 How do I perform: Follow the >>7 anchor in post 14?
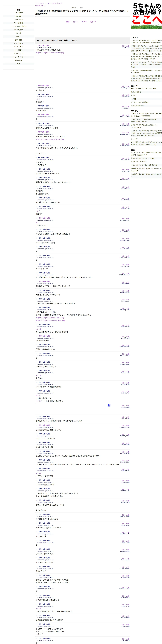(x=38, y=211)
